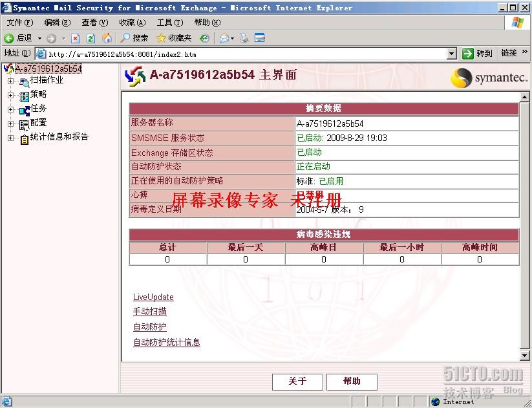Click the 帮助 button at page bottom
This screenshot has height=408, width=532.
point(352,382)
